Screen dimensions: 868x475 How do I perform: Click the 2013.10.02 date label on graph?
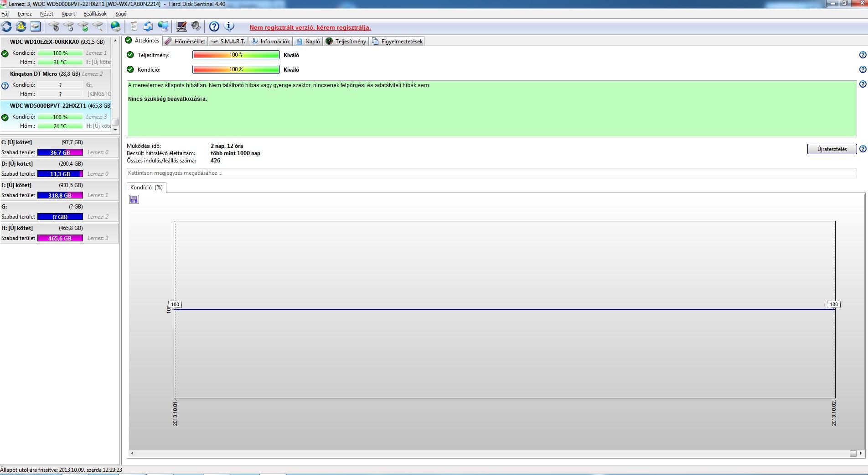click(x=834, y=414)
